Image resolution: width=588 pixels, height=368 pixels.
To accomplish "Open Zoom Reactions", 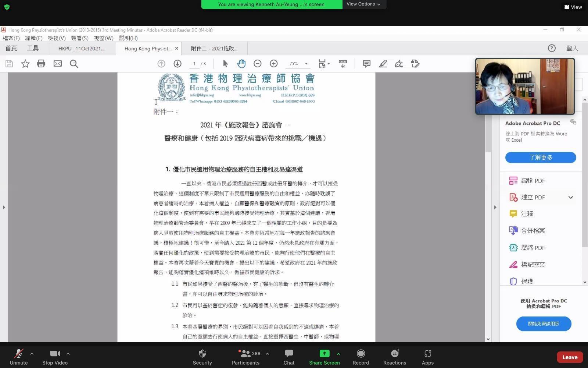I will (x=395, y=357).
